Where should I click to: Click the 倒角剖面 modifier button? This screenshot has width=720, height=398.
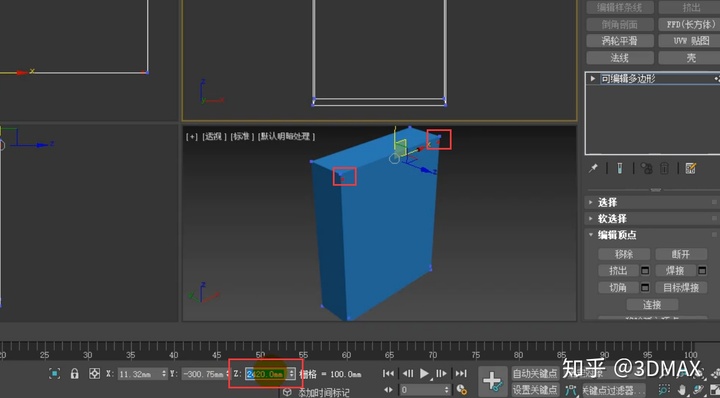pos(620,24)
